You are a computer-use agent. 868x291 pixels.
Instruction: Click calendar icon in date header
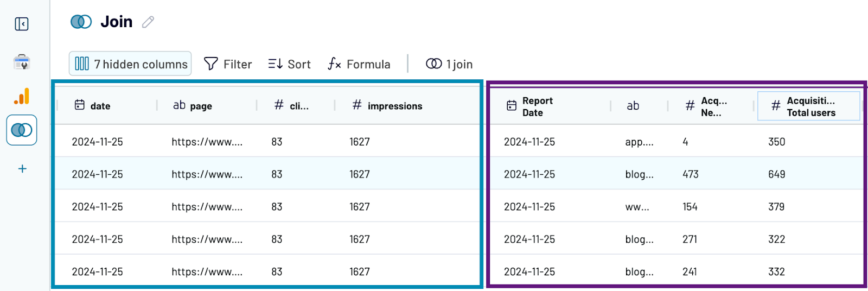[x=80, y=105]
